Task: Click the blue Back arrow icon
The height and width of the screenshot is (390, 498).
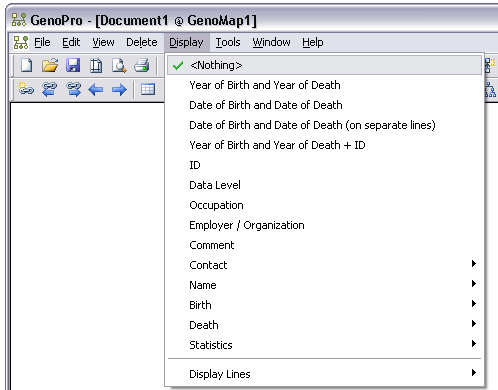Action: [96, 89]
